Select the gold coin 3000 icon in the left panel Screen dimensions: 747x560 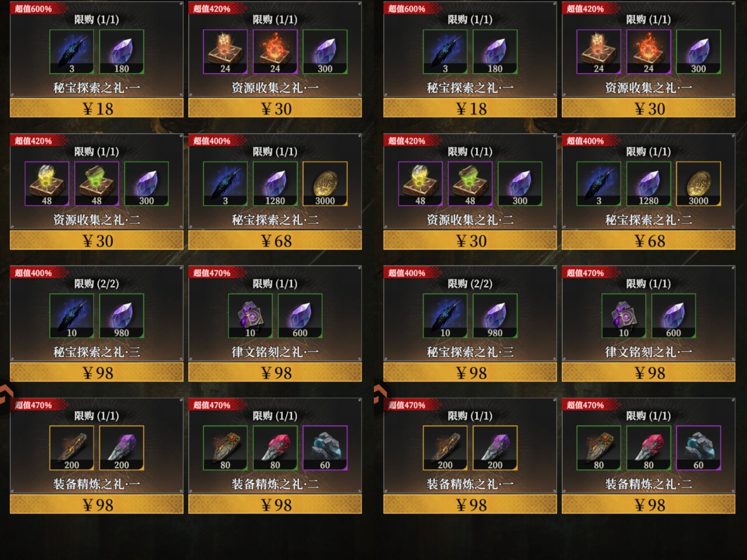click(325, 184)
